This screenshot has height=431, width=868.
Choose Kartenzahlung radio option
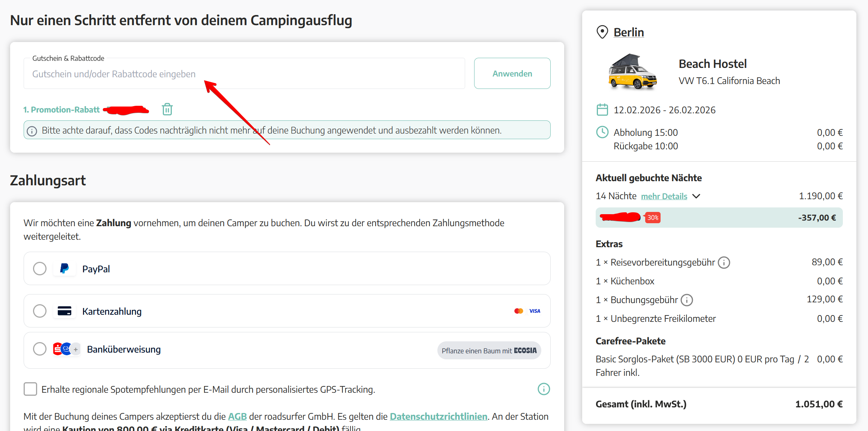coord(40,311)
